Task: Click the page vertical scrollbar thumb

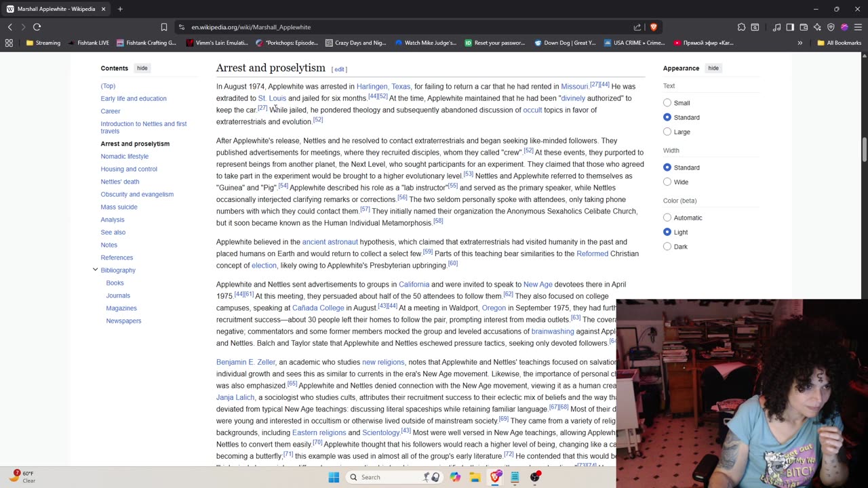Action: [865, 150]
